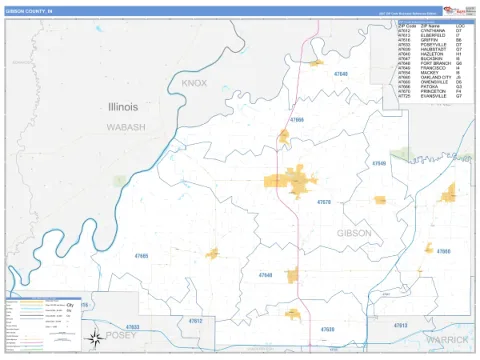This screenshot has width=480, height=360.
Task: Select the WARRICK county label
Action: point(447,340)
